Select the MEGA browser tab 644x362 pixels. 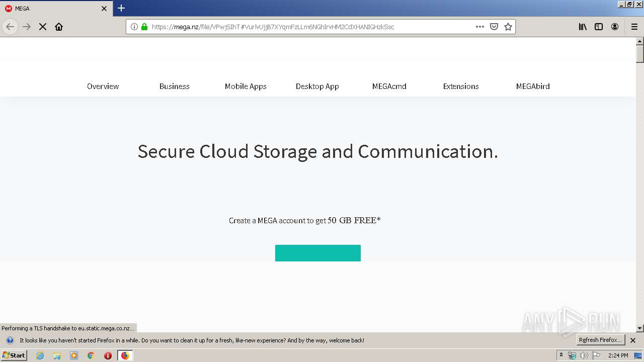tap(56, 9)
